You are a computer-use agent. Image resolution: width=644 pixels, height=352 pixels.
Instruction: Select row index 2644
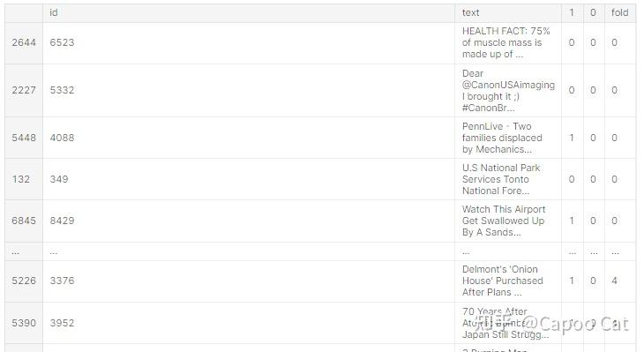coord(24,42)
